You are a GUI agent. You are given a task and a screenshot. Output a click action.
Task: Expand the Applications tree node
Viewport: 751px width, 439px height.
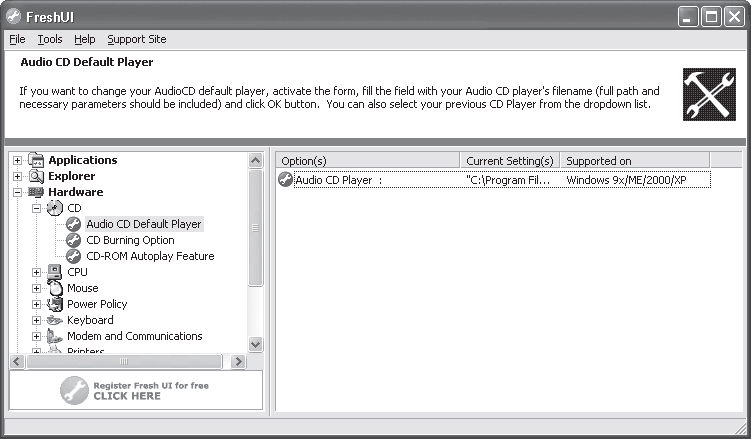point(17,160)
